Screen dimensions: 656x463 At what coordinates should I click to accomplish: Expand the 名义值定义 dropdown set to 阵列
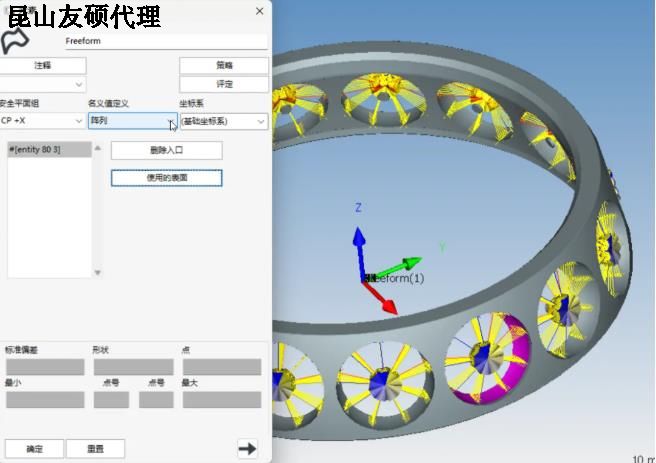[x=132, y=121]
